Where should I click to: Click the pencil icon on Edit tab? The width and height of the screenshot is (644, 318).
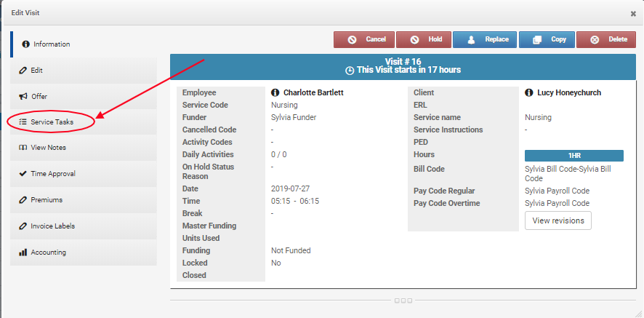[24, 71]
